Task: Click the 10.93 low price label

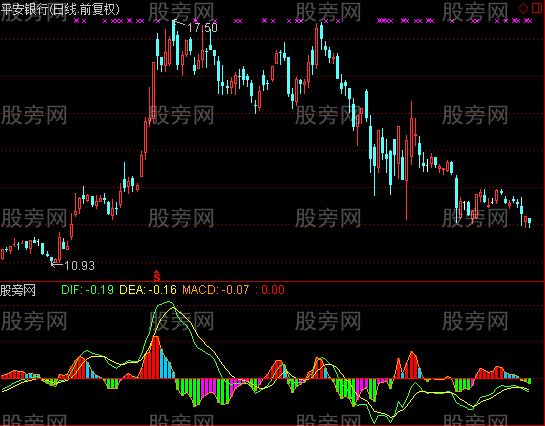Action: coord(79,266)
